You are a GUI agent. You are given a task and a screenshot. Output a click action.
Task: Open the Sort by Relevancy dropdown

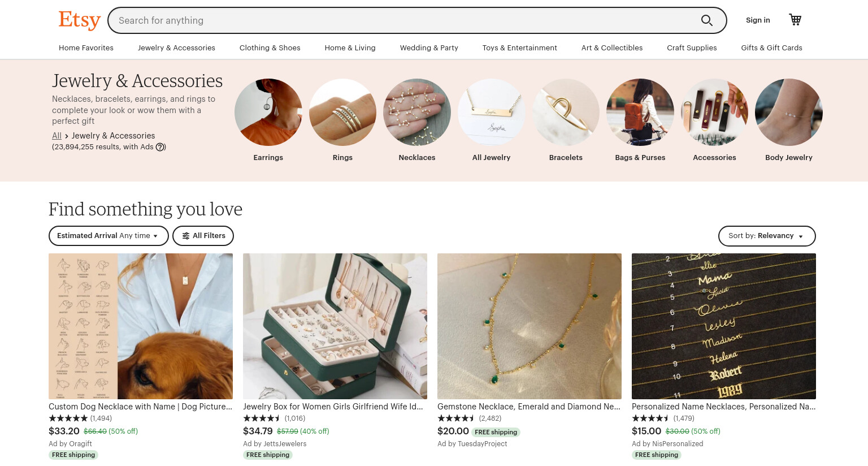point(767,236)
